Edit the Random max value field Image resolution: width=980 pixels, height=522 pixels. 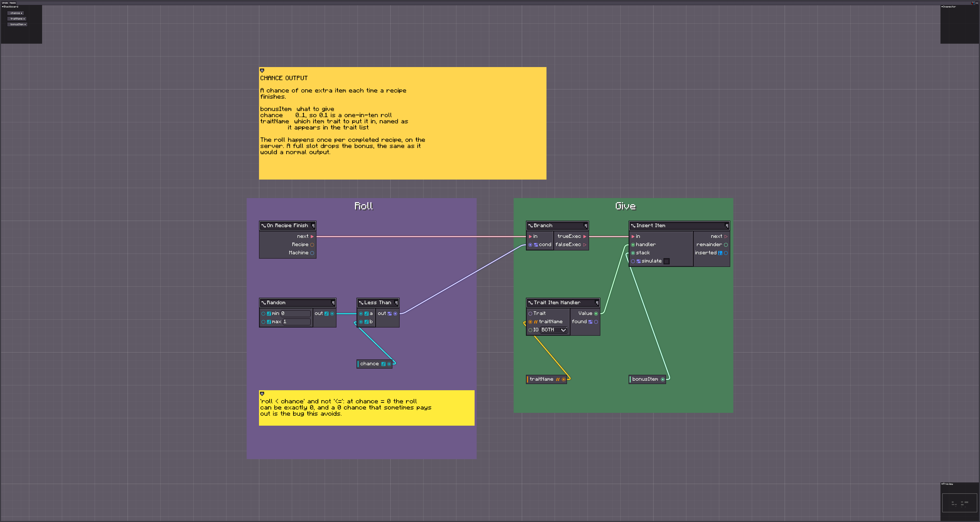point(297,322)
